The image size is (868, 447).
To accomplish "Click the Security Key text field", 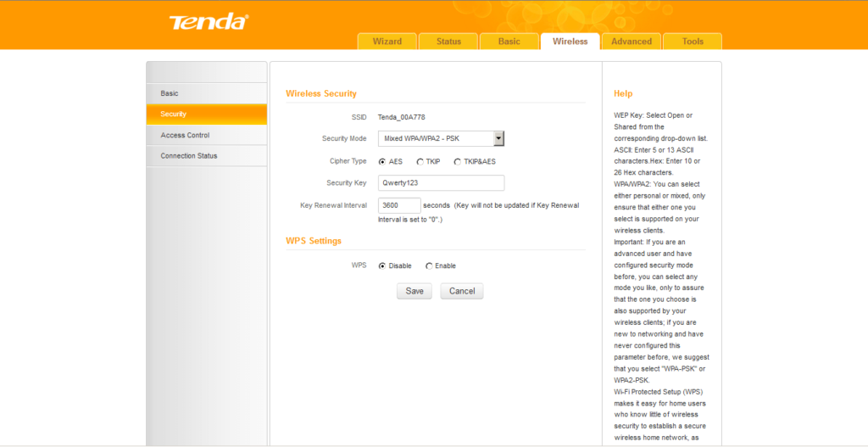I will [x=441, y=183].
